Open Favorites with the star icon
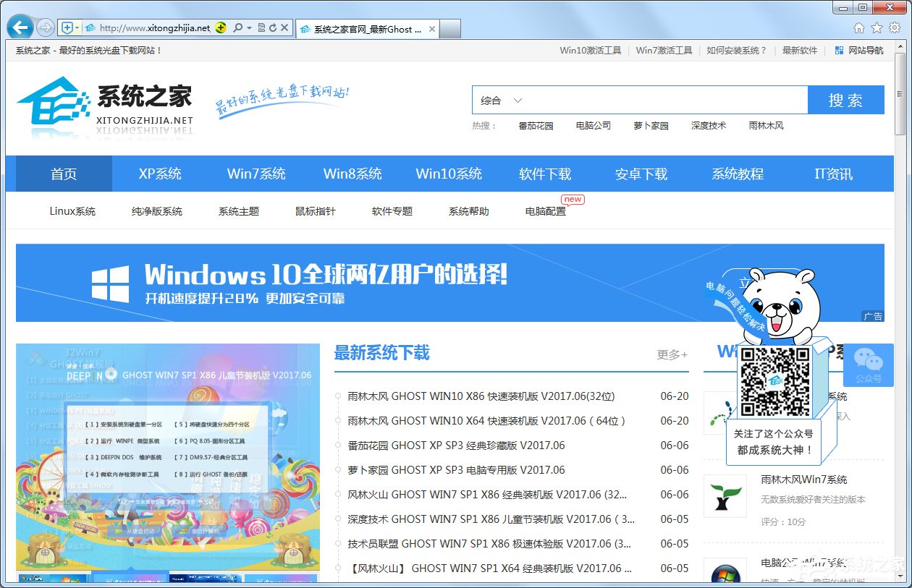This screenshot has width=912, height=588. [x=877, y=27]
